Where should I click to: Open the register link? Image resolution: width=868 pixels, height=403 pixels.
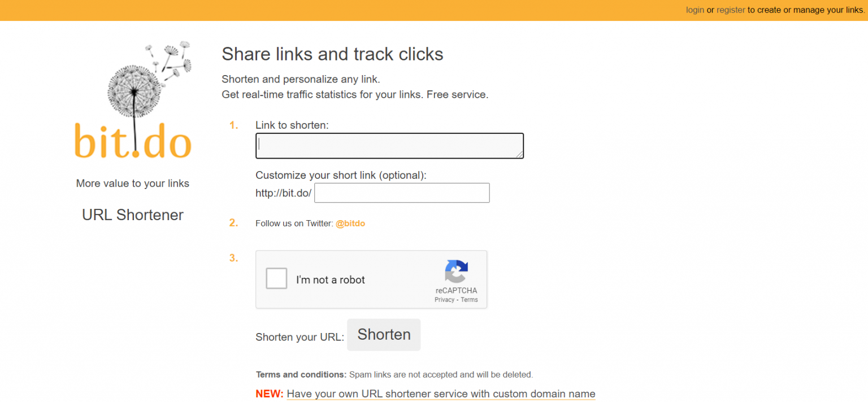point(731,10)
